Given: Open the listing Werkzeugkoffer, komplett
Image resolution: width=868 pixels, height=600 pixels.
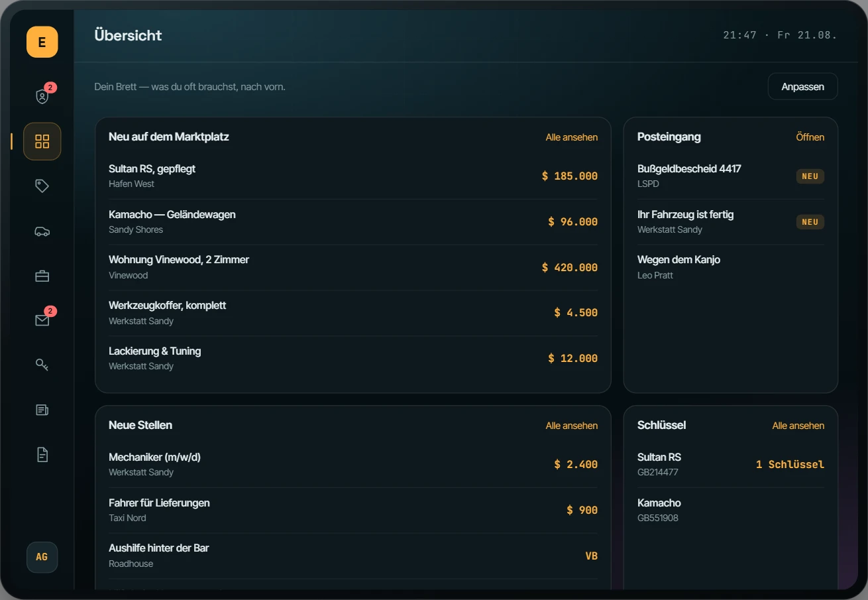Looking at the screenshot, I should (353, 313).
